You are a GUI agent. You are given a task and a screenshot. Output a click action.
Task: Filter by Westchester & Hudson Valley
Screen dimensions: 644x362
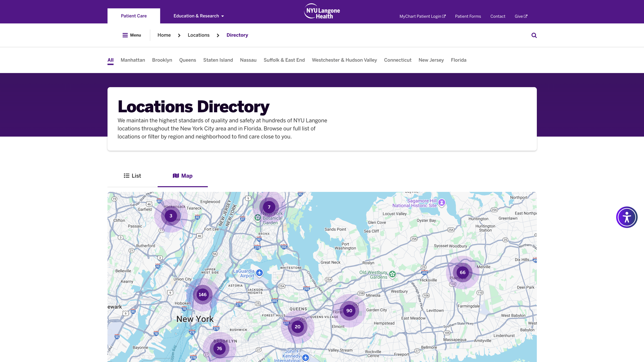point(344,60)
